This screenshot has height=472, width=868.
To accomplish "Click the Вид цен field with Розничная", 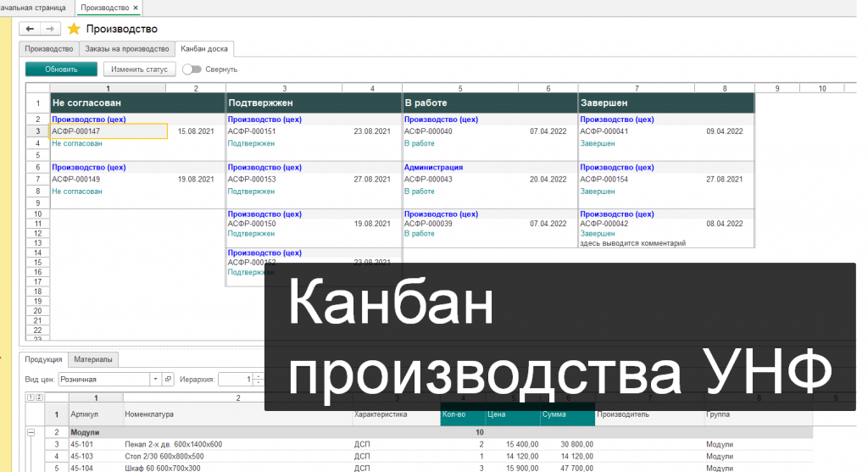I will click(x=104, y=379).
